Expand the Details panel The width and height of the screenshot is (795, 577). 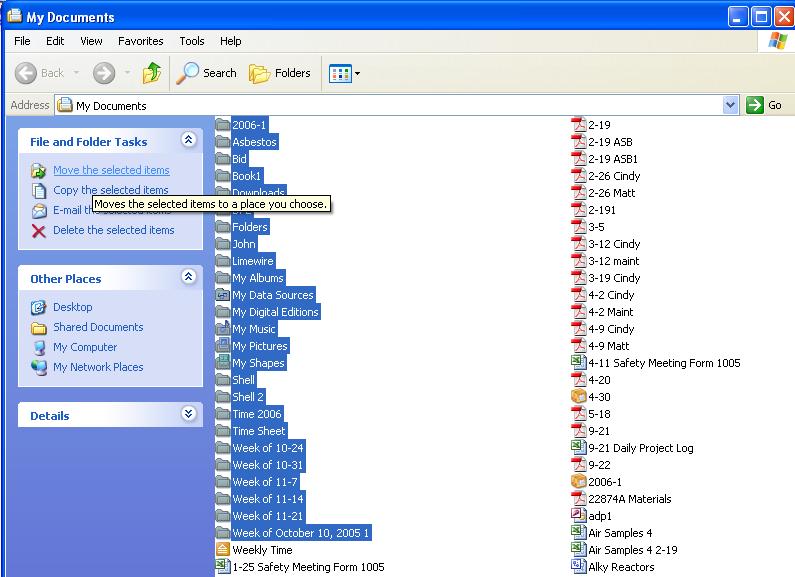(189, 413)
